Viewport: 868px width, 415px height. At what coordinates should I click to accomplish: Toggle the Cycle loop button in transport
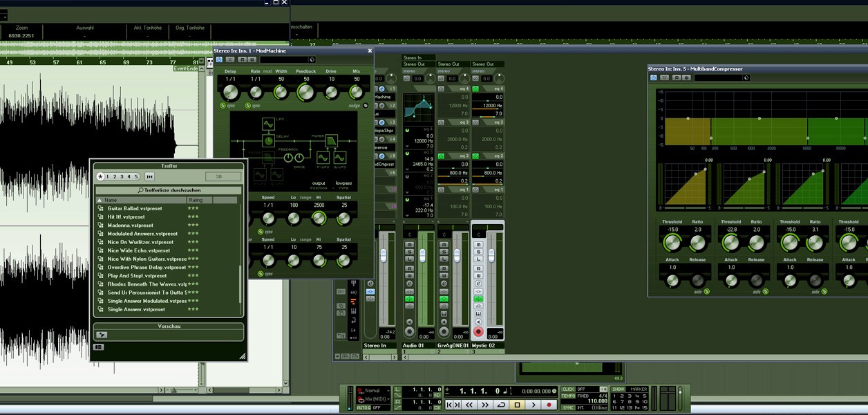(501, 405)
